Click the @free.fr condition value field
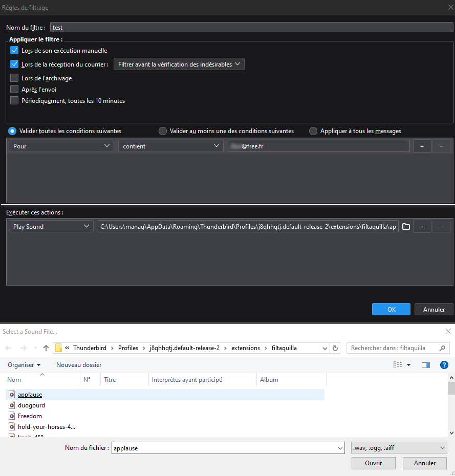Viewport: 455px width, 476px height. pos(319,146)
